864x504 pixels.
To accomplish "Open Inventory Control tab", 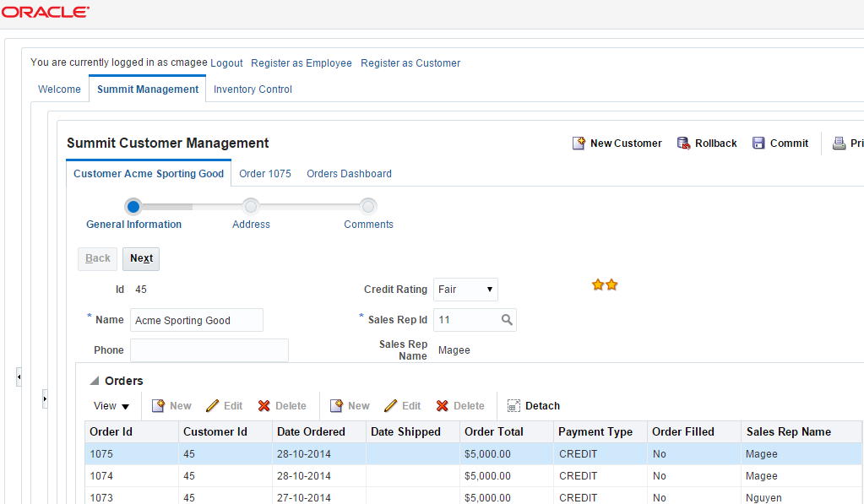I will (253, 89).
